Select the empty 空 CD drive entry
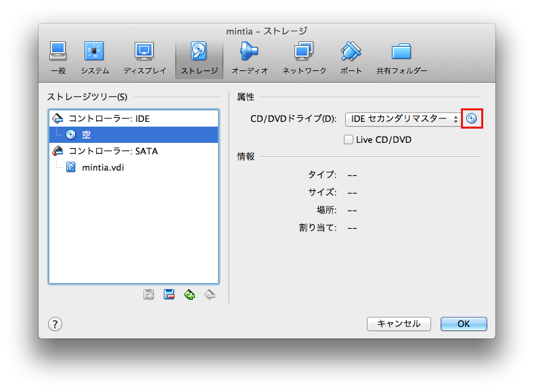The height and width of the screenshot is (392, 534). click(x=87, y=135)
